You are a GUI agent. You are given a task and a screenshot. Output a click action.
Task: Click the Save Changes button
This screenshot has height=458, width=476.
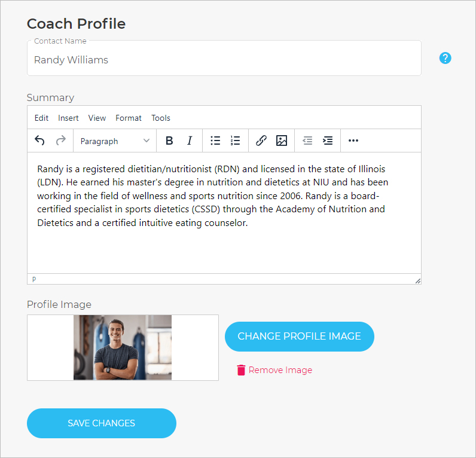point(102,423)
